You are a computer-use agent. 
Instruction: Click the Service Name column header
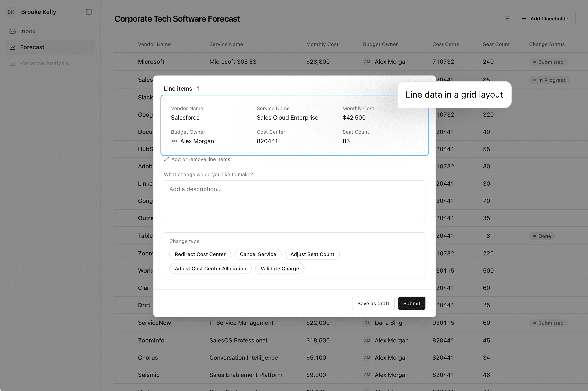coord(226,44)
